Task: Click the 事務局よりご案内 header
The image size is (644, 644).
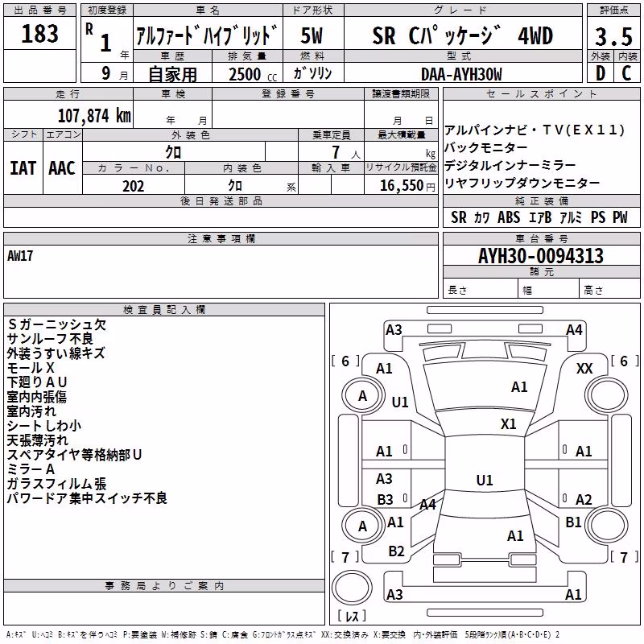Action: 164,586
